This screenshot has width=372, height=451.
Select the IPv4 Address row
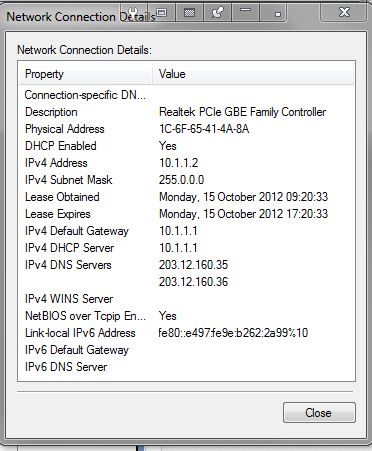(186, 163)
